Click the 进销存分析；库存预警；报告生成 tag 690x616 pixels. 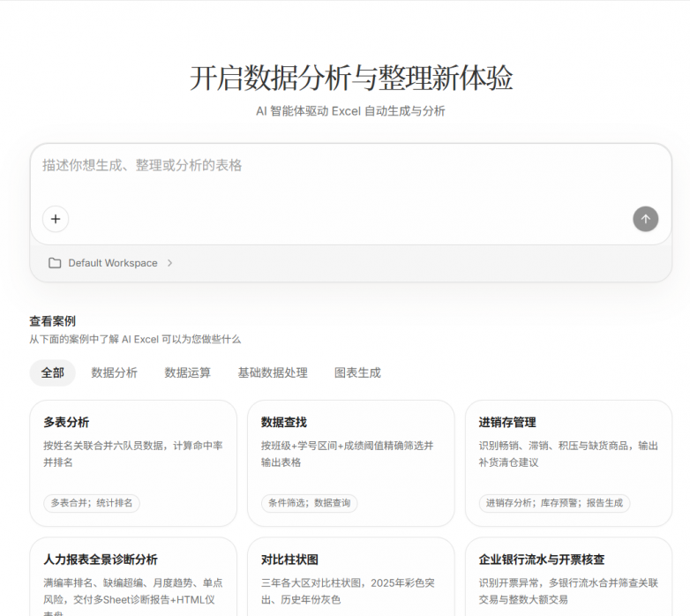(554, 503)
